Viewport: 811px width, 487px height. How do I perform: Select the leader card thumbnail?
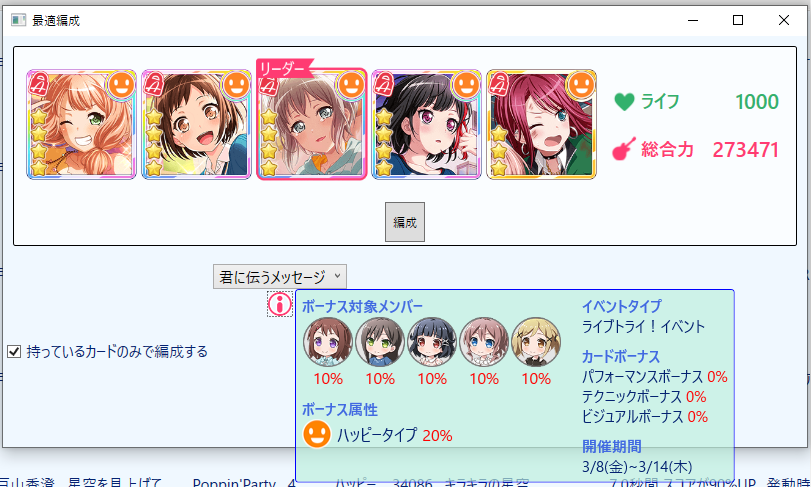312,124
